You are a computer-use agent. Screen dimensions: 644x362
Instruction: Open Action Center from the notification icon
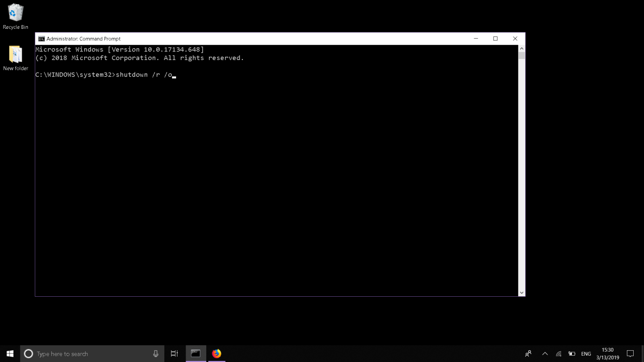(630, 354)
